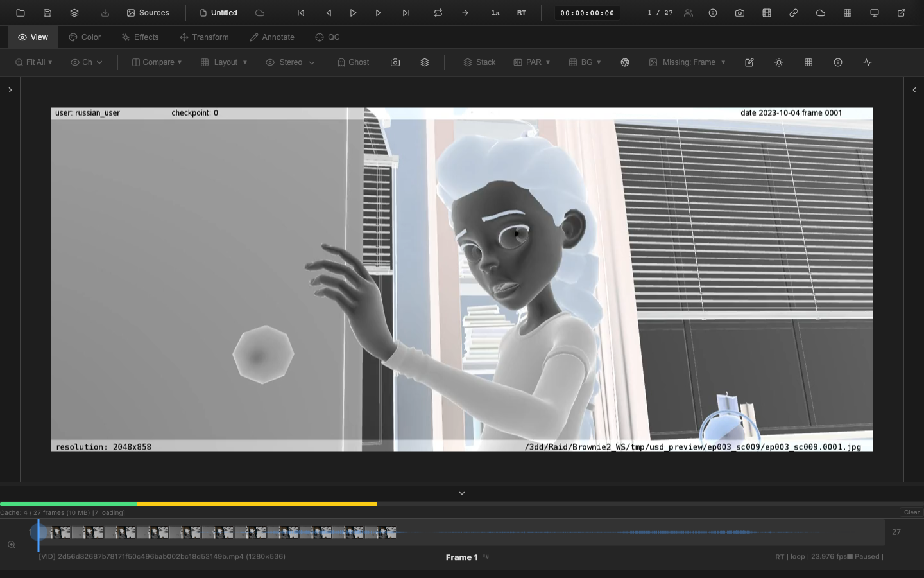The image size is (924, 578).
Task: Click the brightness adjustment icon
Action: tap(779, 62)
